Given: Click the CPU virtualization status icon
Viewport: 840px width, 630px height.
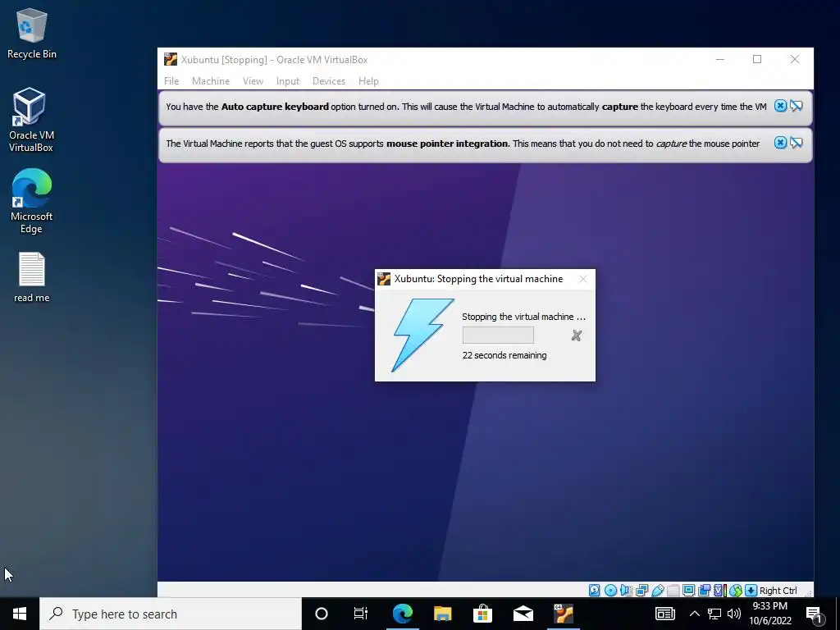Looking at the screenshot, I should pyautogui.click(x=720, y=591).
